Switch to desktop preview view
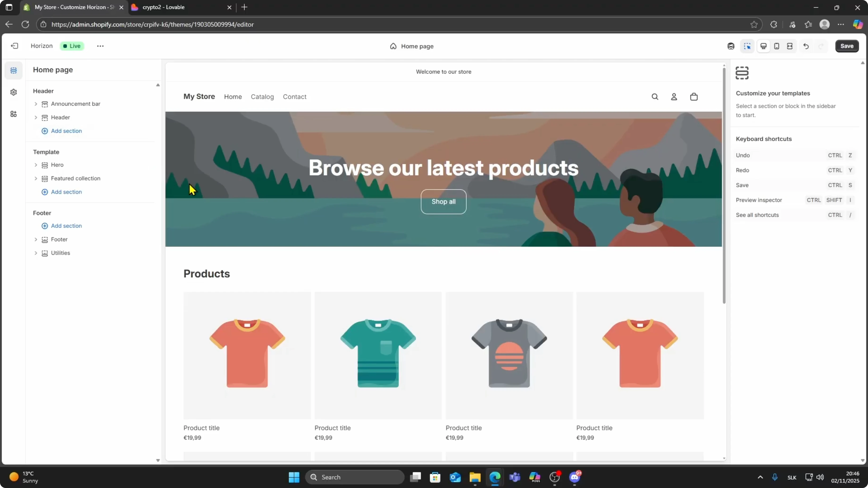Image resolution: width=868 pixels, height=488 pixels. (764, 46)
